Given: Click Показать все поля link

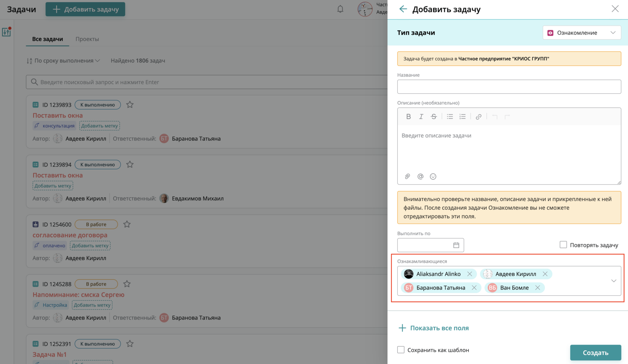Looking at the screenshot, I should coord(434,328).
